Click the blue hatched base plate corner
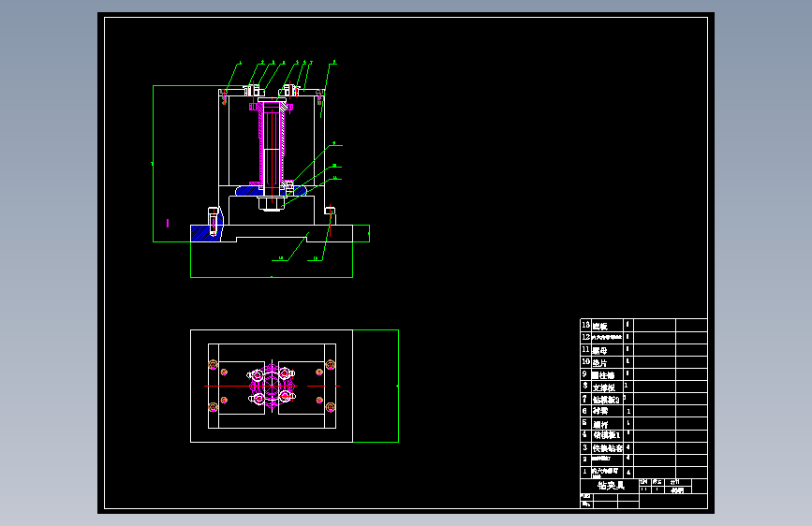812x526 pixels. click(206, 232)
